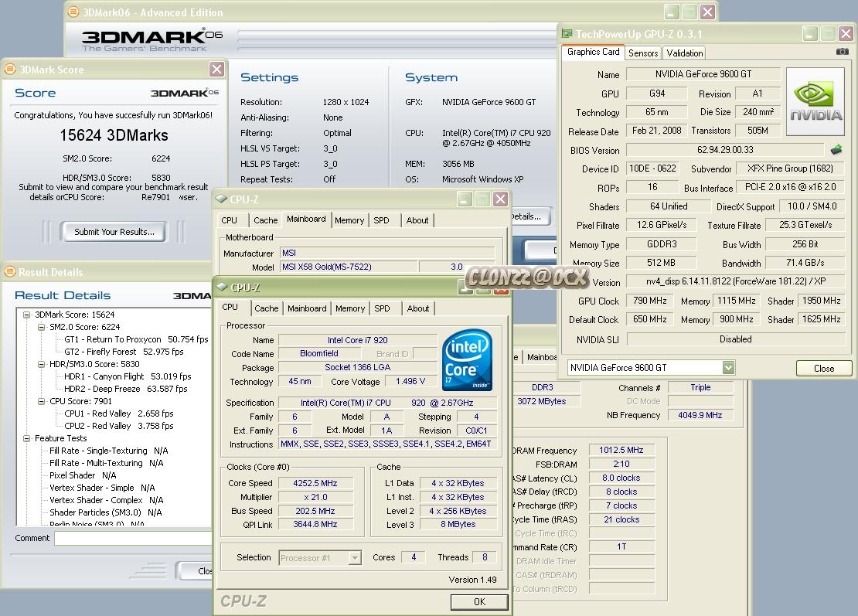The width and height of the screenshot is (858, 616).
Task: Select CPU tab in rear Mainboard CPU-Z window
Action: coord(230,220)
